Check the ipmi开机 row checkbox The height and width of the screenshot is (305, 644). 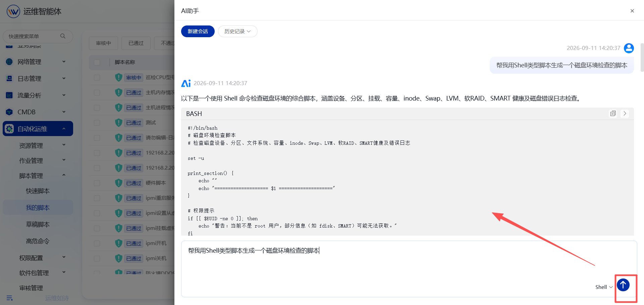point(97,243)
